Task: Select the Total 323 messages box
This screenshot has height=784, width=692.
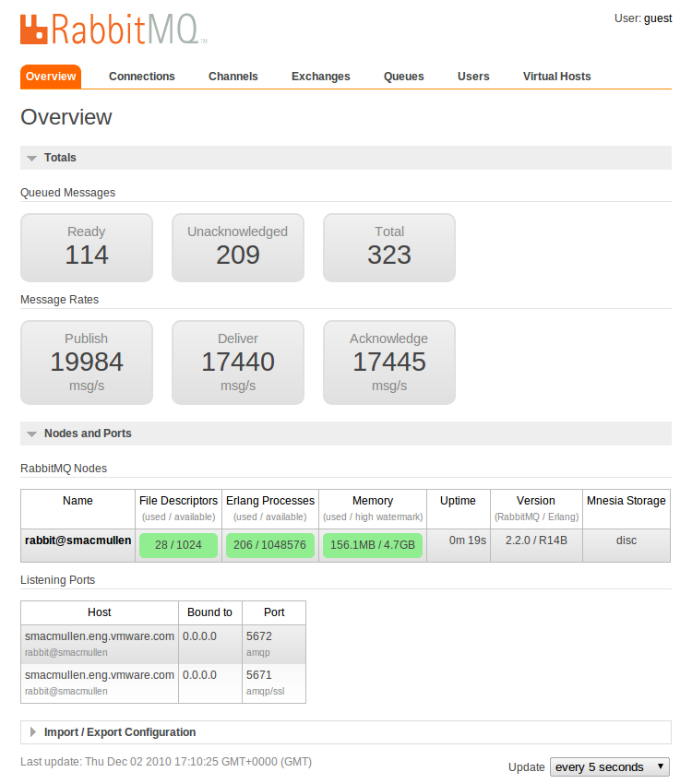Action: coord(389,247)
